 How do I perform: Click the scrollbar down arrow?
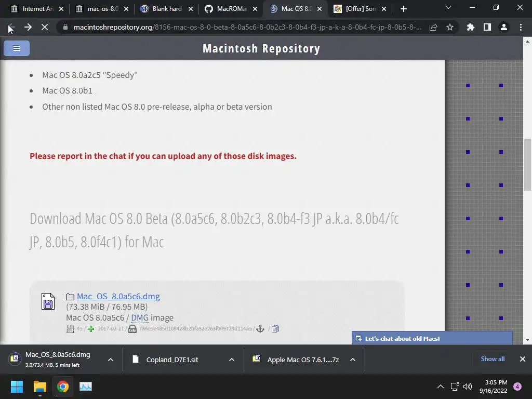tap(527, 340)
